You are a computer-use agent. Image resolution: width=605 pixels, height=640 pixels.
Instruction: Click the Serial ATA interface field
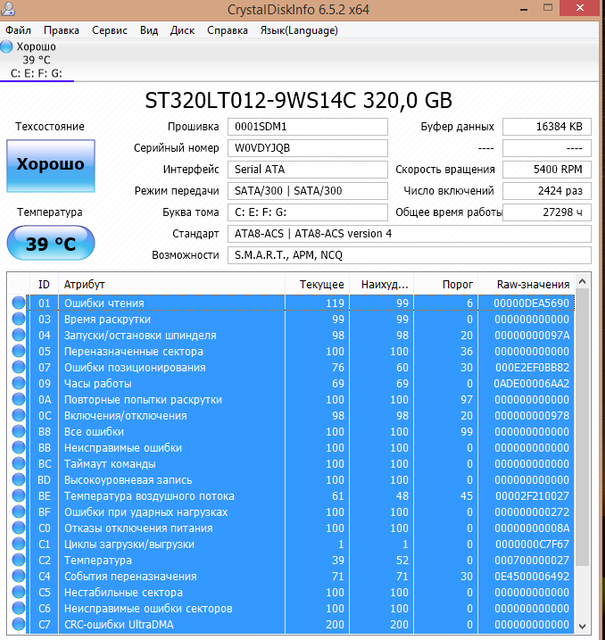[307, 169]
